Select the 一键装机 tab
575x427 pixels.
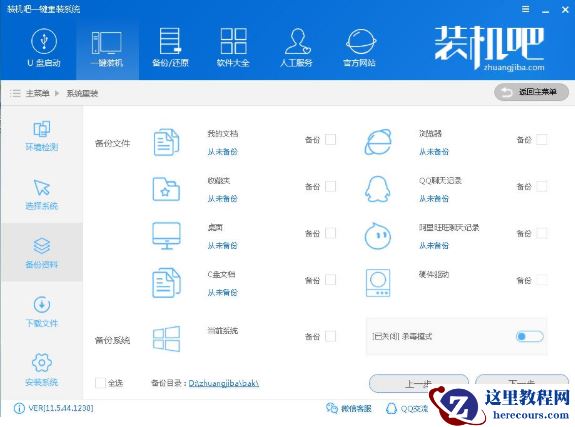(107, 48)
